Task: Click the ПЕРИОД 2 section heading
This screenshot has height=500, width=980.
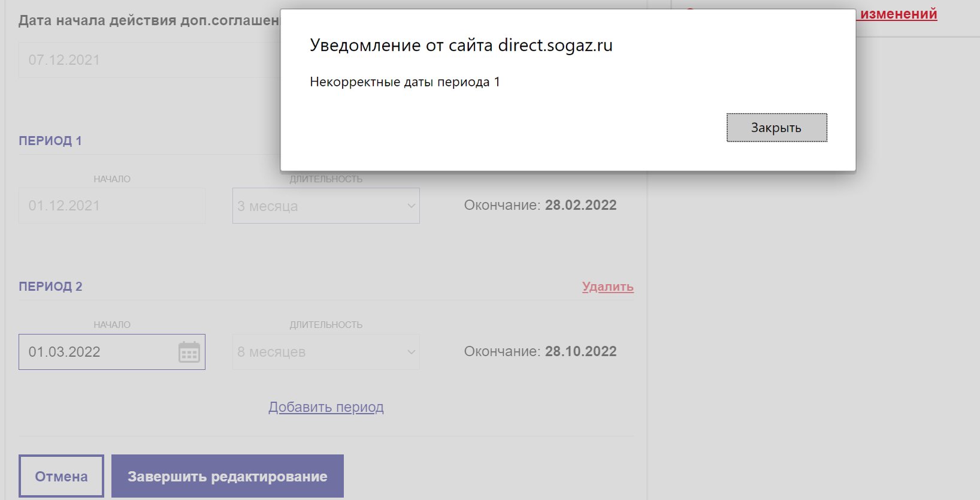Action: pos(50,287)
